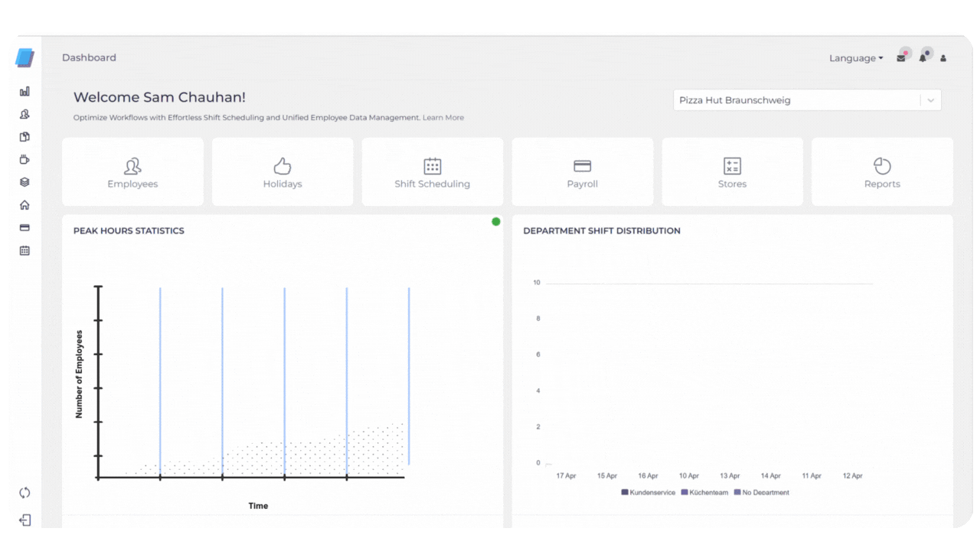This screenshot has width=980, height=551.
Task: Toggle No Department series in legend
Action: click(x=761, y=492)
